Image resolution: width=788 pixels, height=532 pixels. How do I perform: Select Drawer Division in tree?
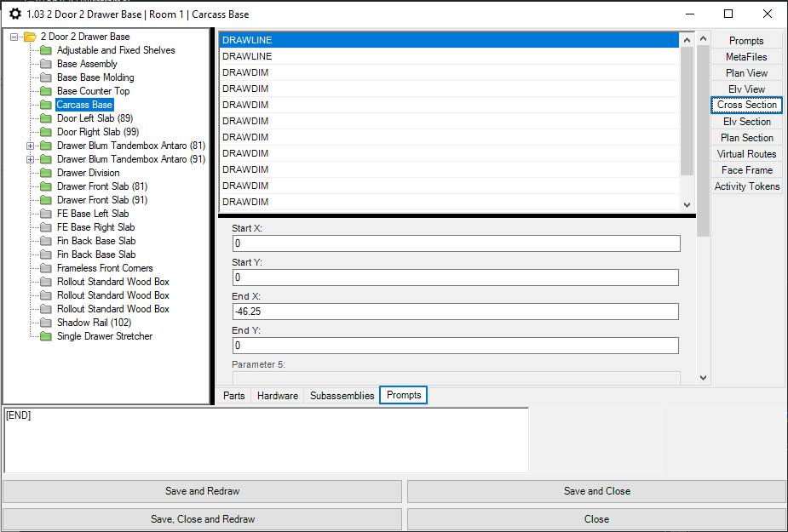pyautogui.click(x=88, y=173)
